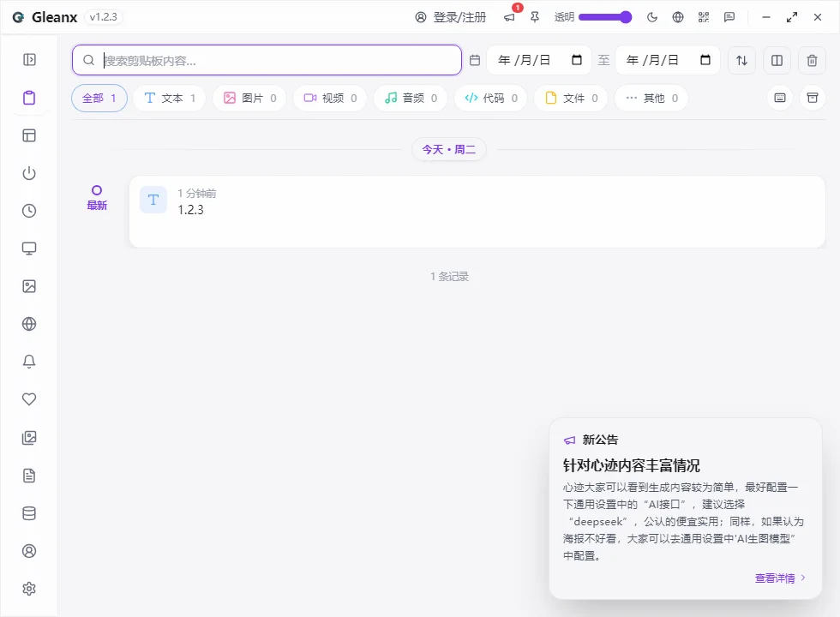Select the 文件 filter tab
840x617 pixels.
click(x=571, y=98)
